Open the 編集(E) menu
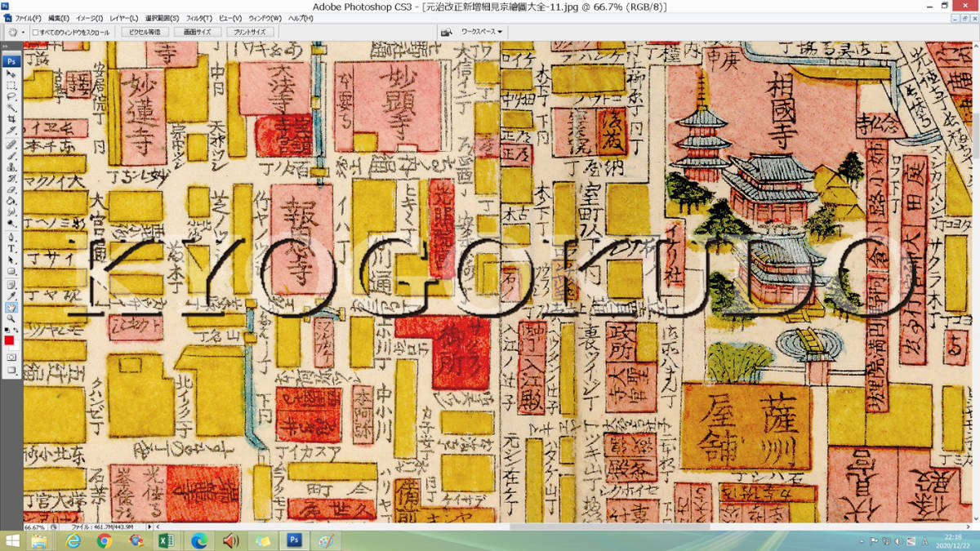 [x=59, y=18]
